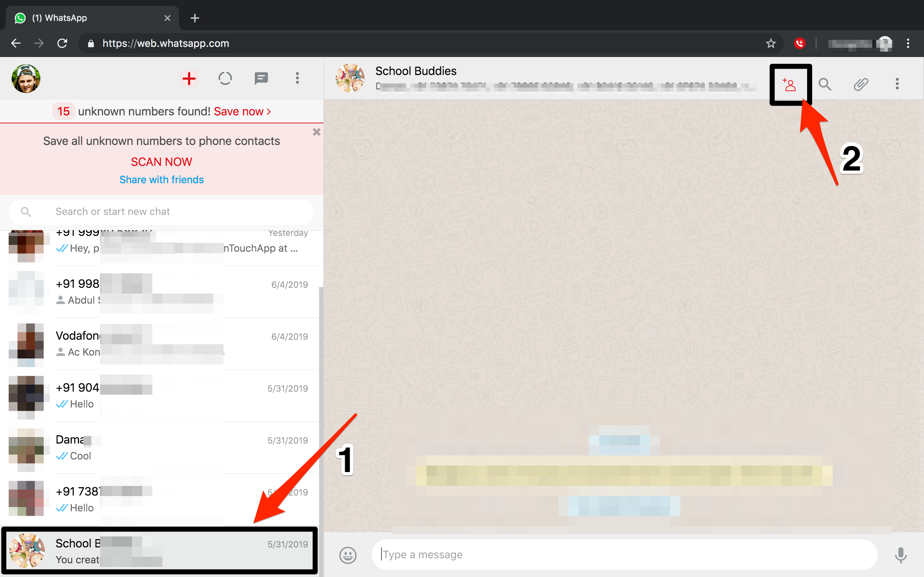Open left panel three-dot menu
Viewport: 924px width, 577px height.
coord(297,79)
